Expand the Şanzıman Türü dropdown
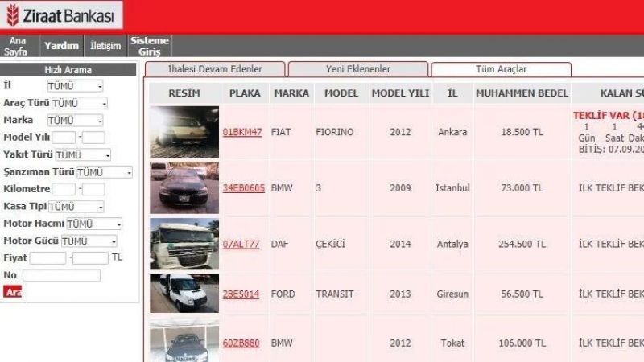This screenshot has width=644, height=362. coord(105,172)
